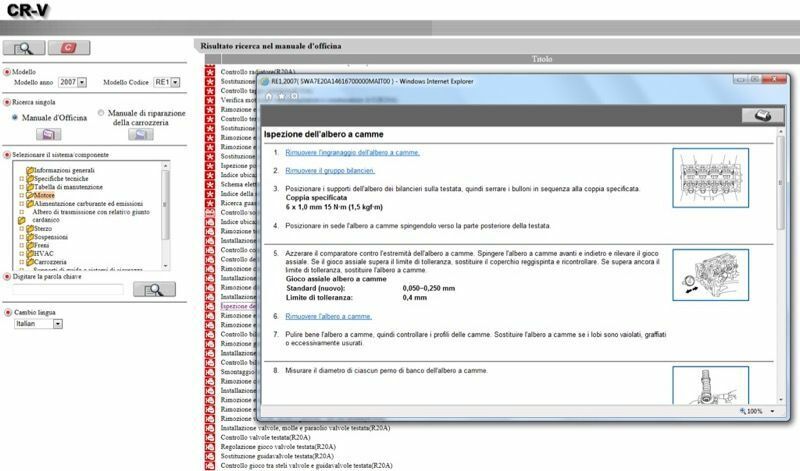Select the Manuale d'Officina radio button
The width and height of the screenshot is (800, 471).
tap(13, 117)
